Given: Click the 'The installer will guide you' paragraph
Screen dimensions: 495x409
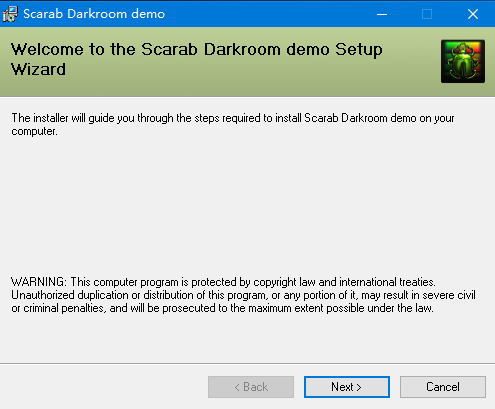Looking at the screenshot, I should tap(233, 124).
